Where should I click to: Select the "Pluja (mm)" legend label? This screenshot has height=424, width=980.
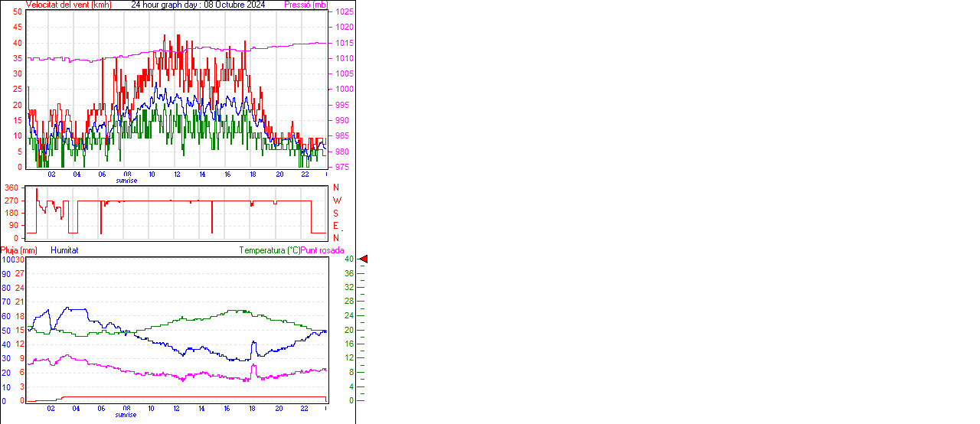click(x=19, y=250)
